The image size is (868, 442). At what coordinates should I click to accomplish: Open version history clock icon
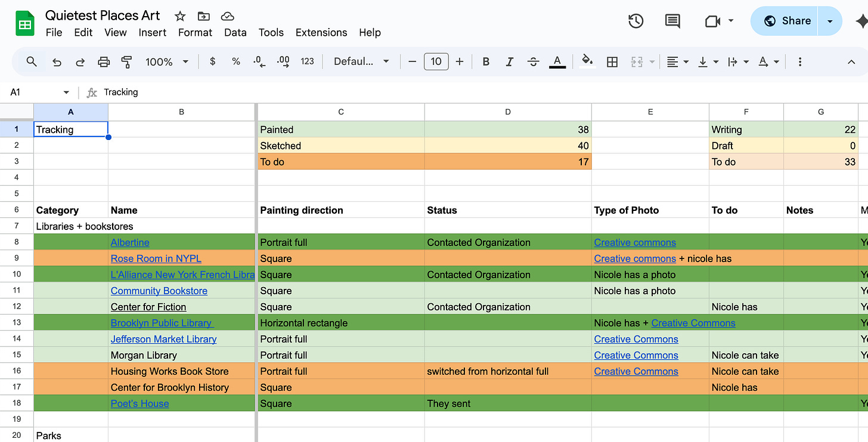636,21
